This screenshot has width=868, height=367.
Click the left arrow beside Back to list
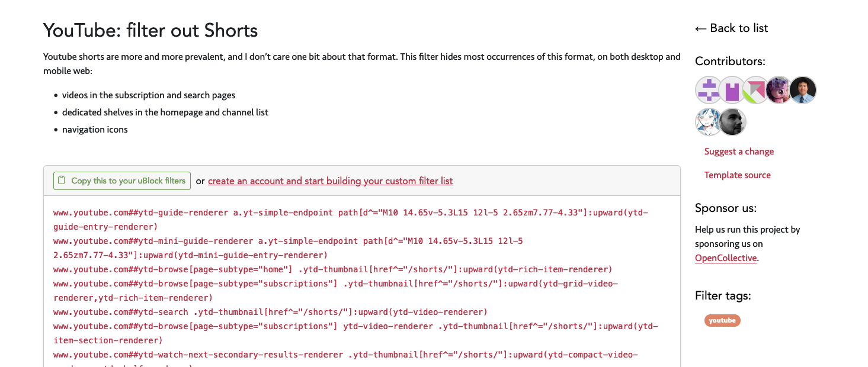pyautogui.click(x=701, y=28)
